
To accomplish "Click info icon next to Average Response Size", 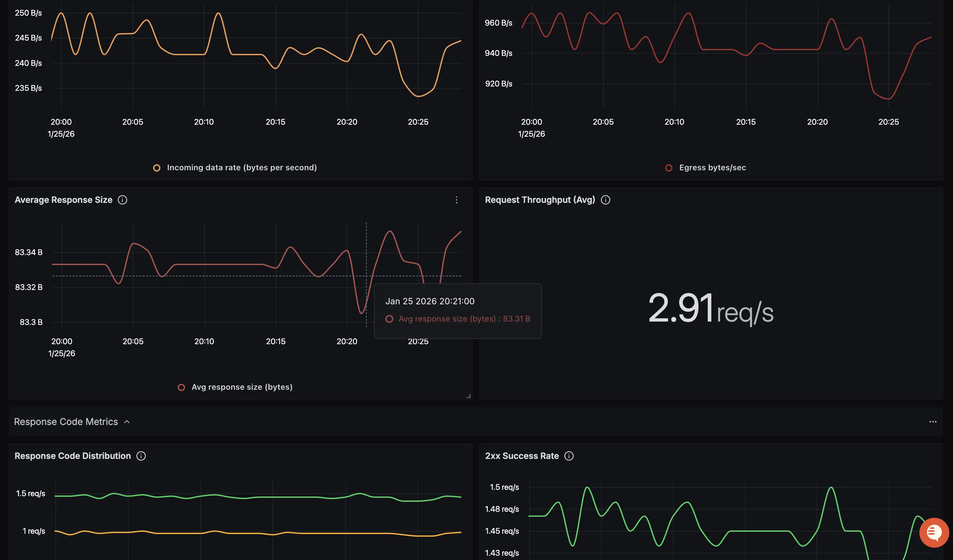I will pos(122,200).
